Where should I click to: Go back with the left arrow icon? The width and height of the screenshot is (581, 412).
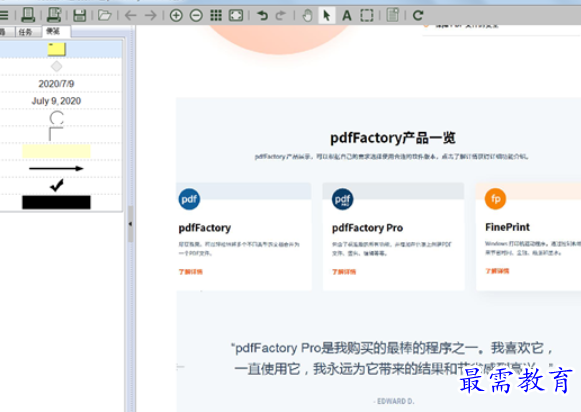tap(130, 15)
